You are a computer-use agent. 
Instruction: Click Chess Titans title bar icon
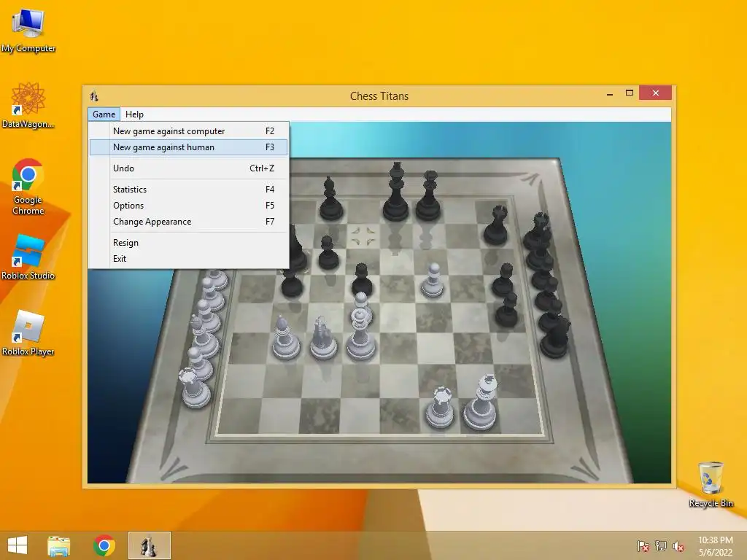(x=94, y=96)
